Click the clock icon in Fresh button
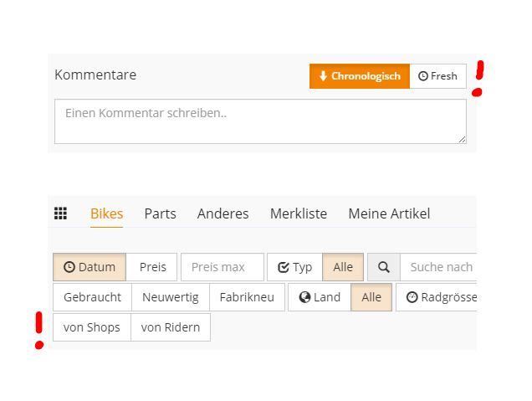Viewport: 532px width, 401px height. click(x=422, y=76)
